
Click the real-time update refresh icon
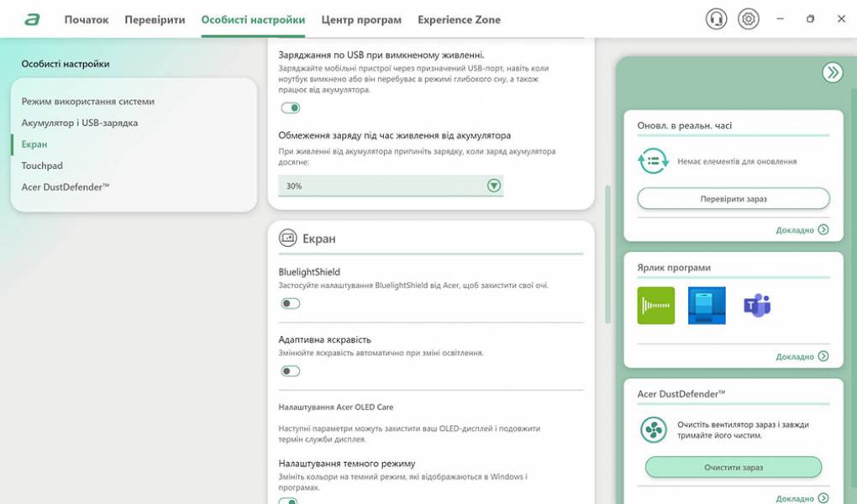(x=653, y=161)
